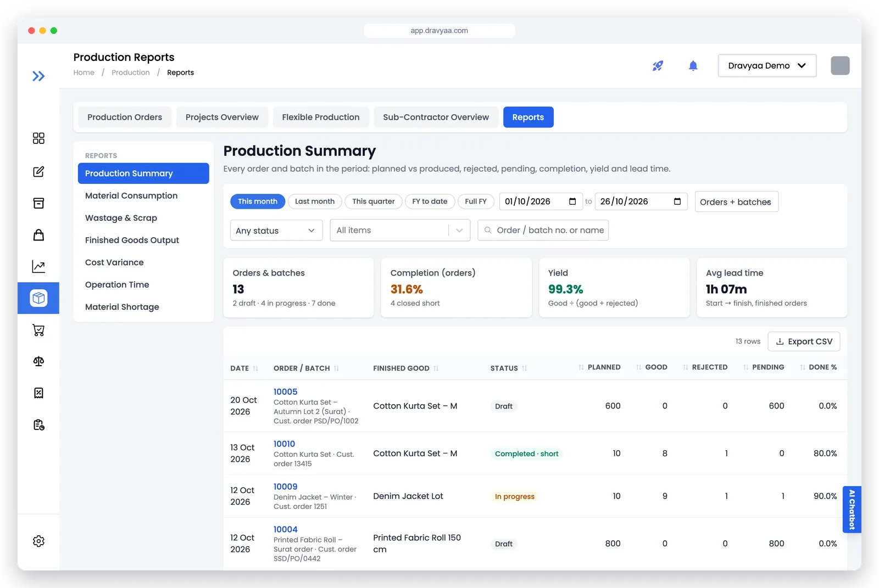879x588 pixels.
Task: Open calendar picker for end date 26/10/2026
Action: point(677,201)
